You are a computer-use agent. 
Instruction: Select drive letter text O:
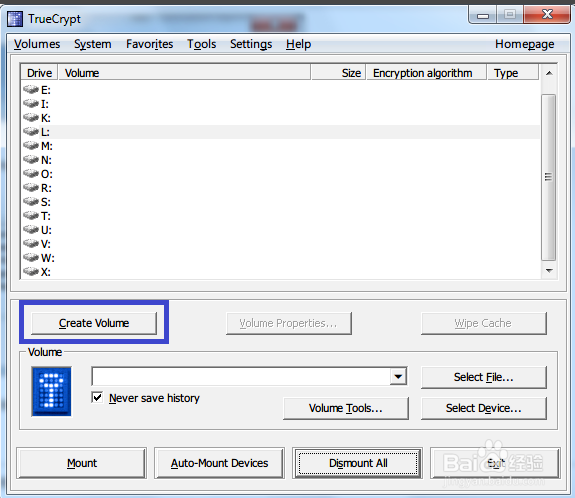47,174
